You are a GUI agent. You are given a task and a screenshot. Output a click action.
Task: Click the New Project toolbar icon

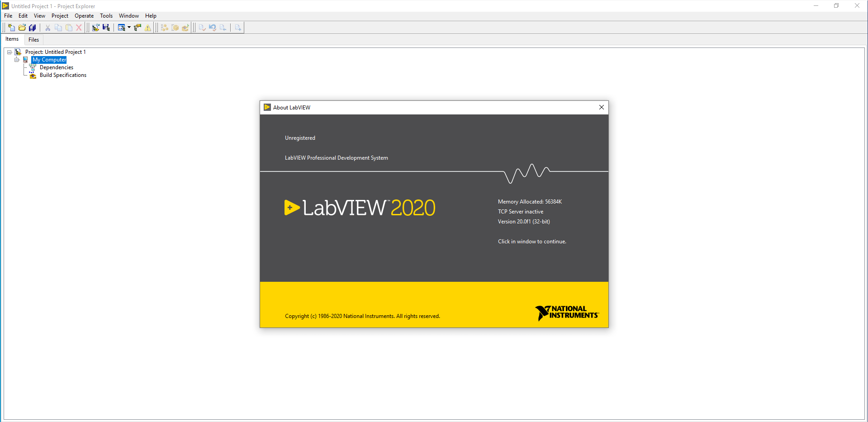pyautogui.click(x=12, y=28)
